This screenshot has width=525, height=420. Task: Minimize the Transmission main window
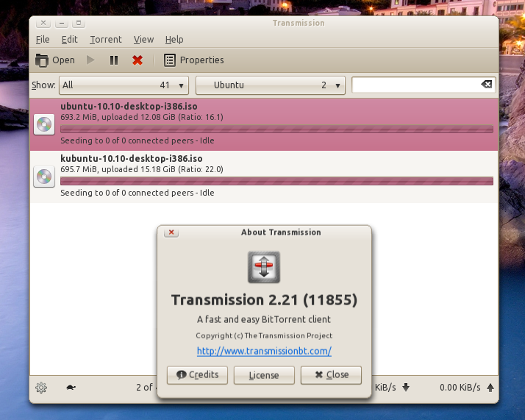[x=61, y=23]
